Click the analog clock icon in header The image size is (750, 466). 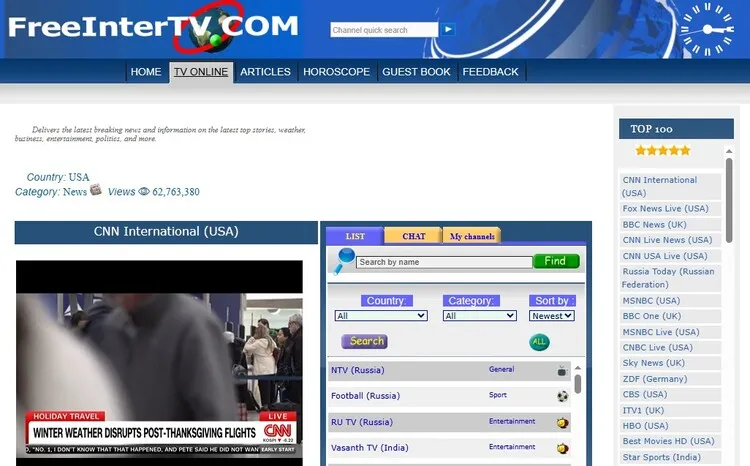(707, 30)
